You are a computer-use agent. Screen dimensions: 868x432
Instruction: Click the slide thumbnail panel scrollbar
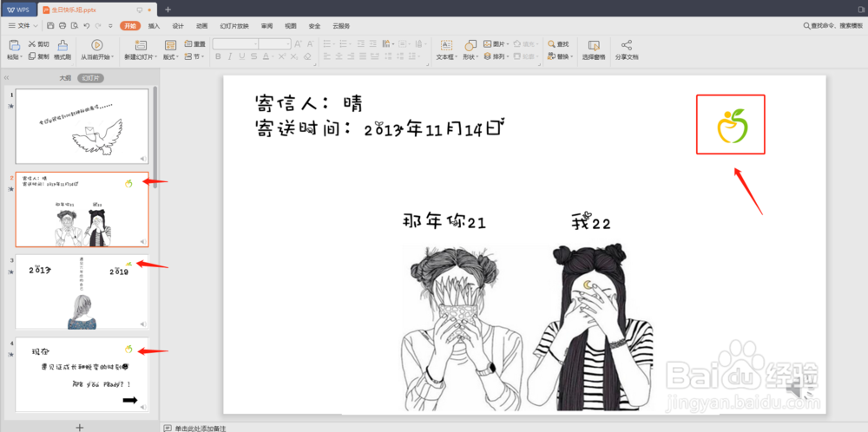click(155, 137)
